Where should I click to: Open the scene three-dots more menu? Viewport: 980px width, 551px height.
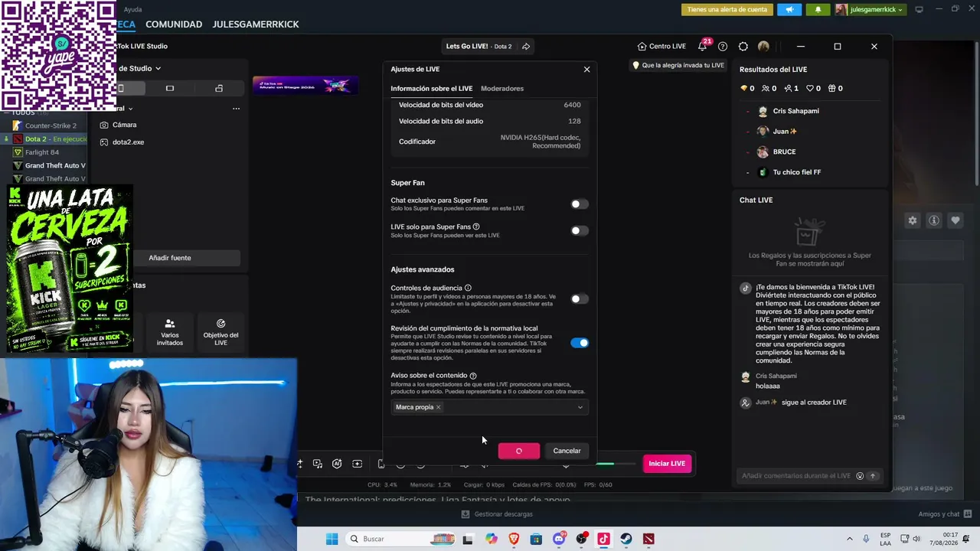(236, 109)
